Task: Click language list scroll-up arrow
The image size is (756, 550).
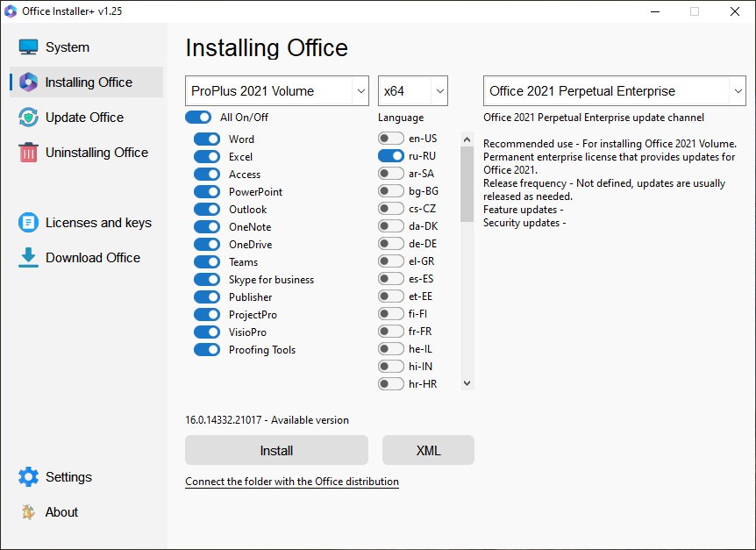Action: pyautogui.click(x=467, y=139)
